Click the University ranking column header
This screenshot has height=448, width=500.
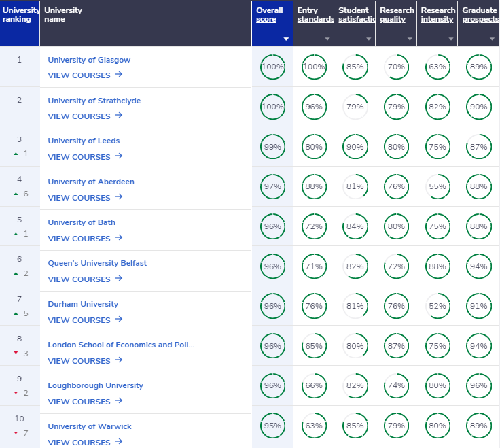pyautogui.click(x=20, y=15)
